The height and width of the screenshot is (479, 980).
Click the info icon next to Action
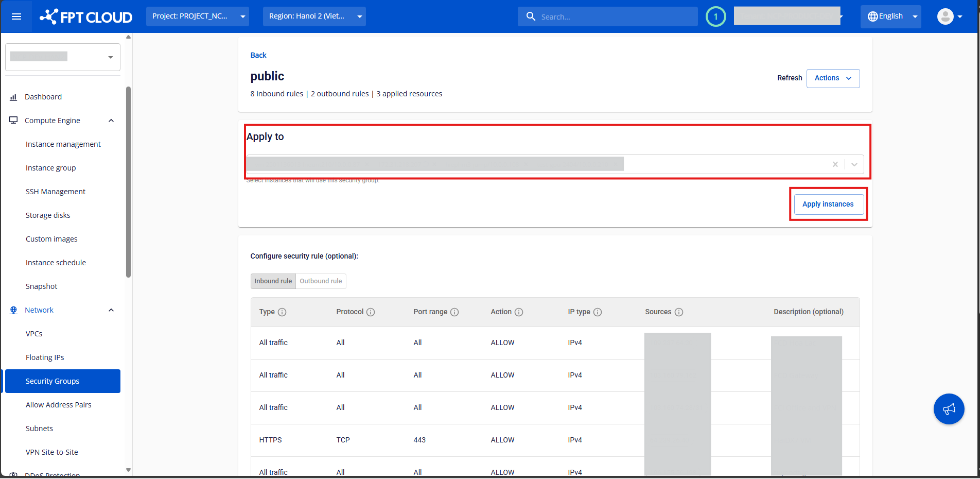519,312
